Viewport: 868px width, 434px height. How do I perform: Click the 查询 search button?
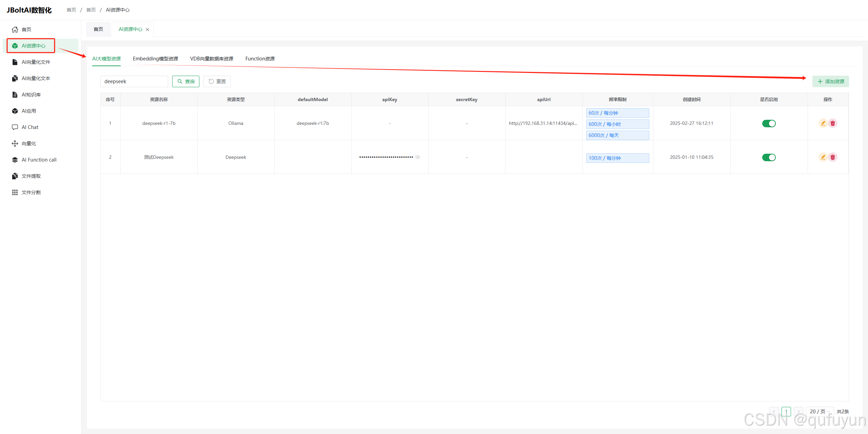[x=186, y=81]
